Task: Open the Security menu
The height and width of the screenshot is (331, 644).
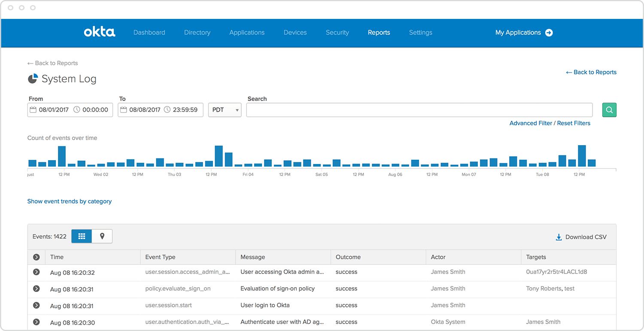Action: pyautogui.click(x=337, y=33)
